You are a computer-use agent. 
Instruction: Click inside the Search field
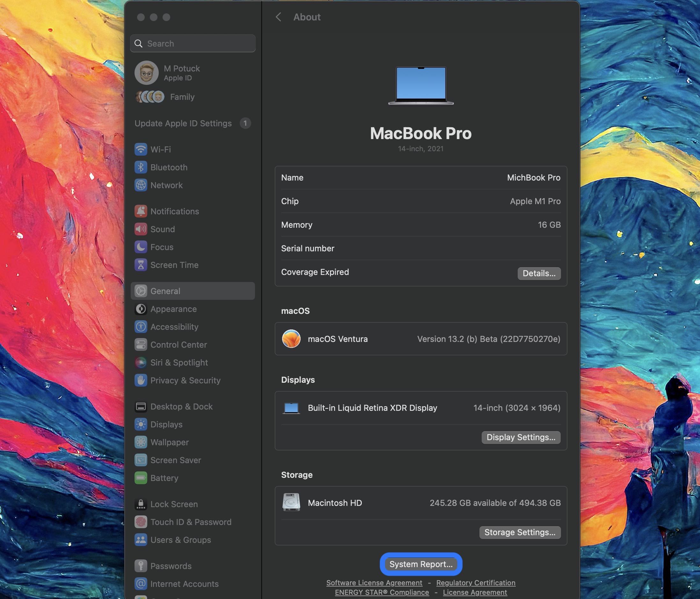click(193, 43)
